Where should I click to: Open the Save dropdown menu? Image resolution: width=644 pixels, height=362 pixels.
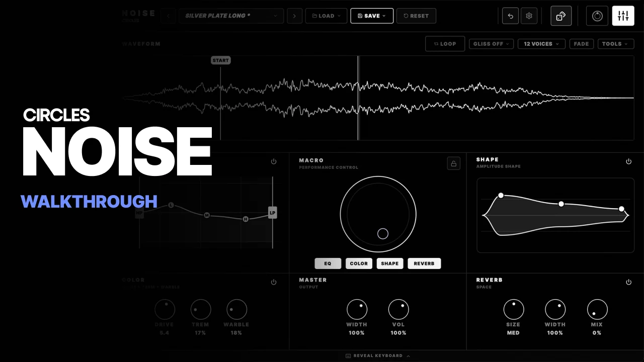372,16
